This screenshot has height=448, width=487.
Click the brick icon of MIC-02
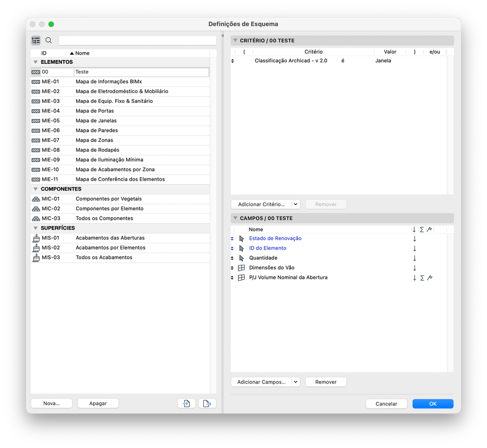pyautogui.click(x=36, y=209)
